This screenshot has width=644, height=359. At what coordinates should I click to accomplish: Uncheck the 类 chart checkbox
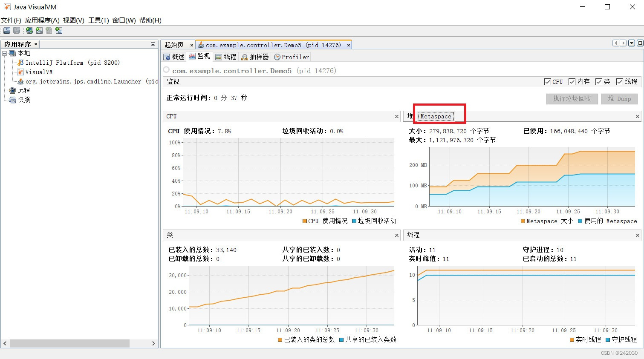point(599,82)
